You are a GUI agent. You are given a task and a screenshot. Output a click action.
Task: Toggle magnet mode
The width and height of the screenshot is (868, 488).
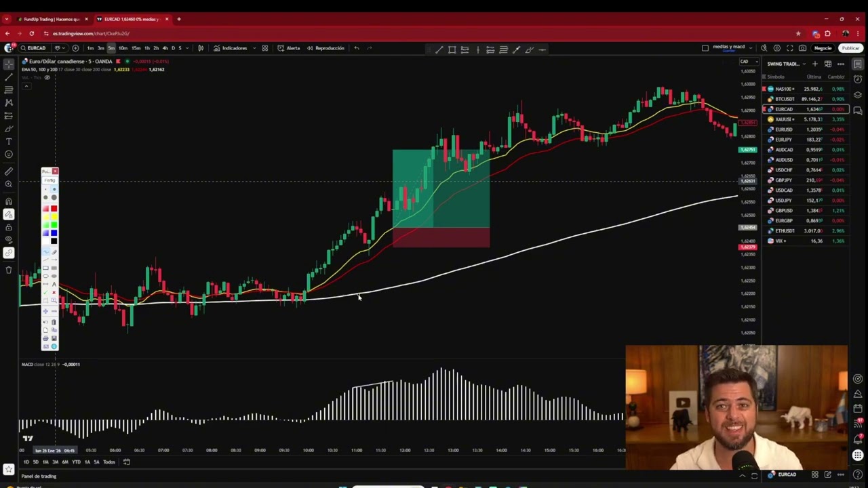pyautogui.click(x=9, y=201)
